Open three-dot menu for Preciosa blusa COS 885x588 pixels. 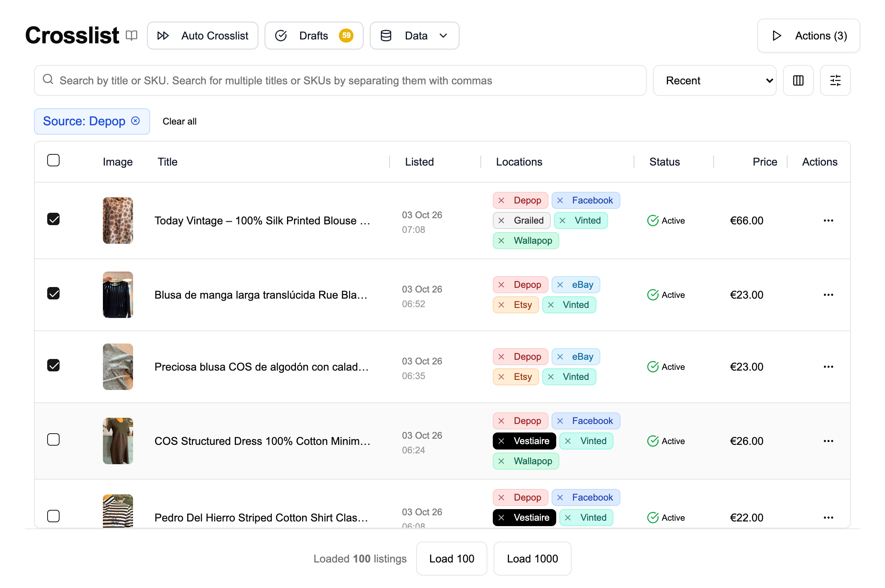coord(828,367)
